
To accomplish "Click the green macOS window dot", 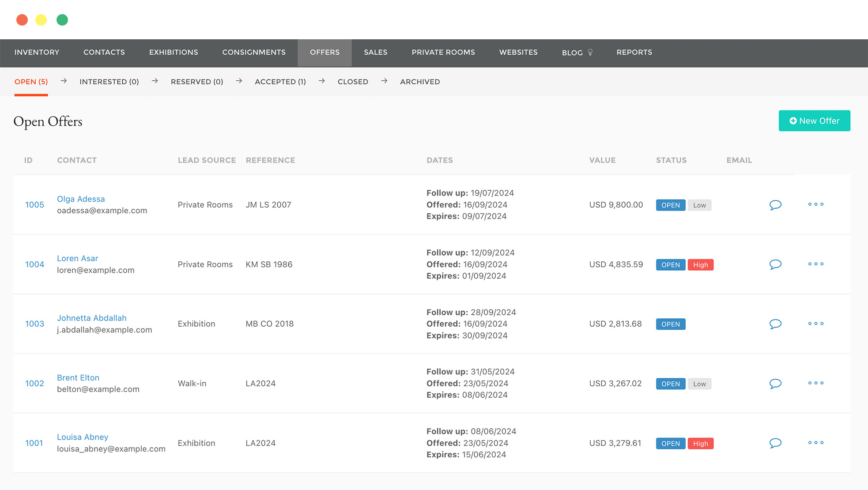I will (x=62, y=20).
